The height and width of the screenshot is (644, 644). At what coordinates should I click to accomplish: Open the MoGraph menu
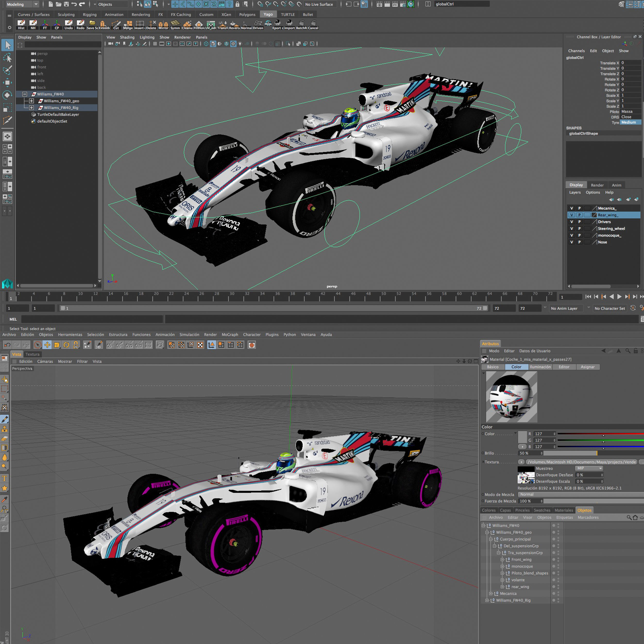(x=230, y=335)
